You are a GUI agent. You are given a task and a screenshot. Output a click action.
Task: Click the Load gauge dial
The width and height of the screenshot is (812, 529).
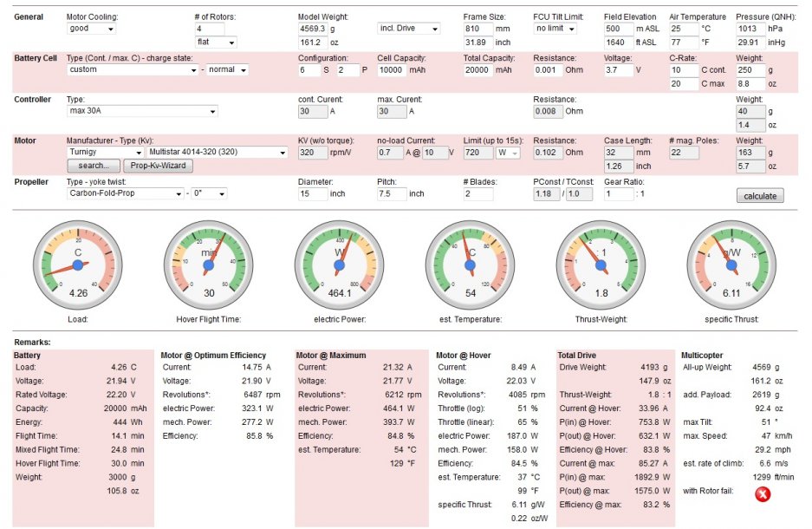pyautogui.click(x=77, y=264)
